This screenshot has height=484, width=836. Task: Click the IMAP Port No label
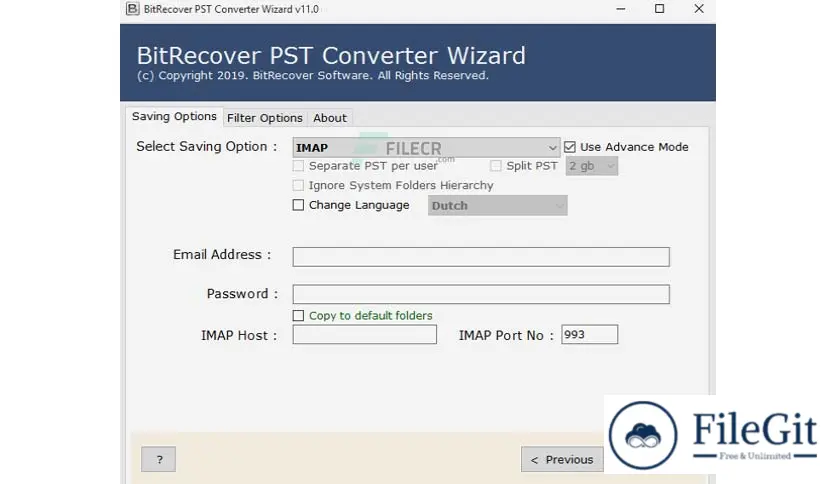[x=507, y=335]
